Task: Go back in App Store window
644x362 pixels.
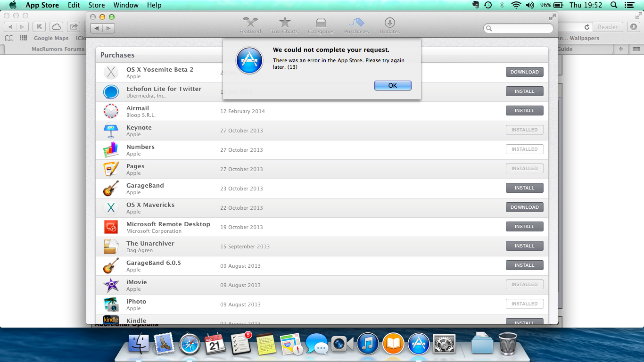Action: pyautogui.click(x=97, y=28)
